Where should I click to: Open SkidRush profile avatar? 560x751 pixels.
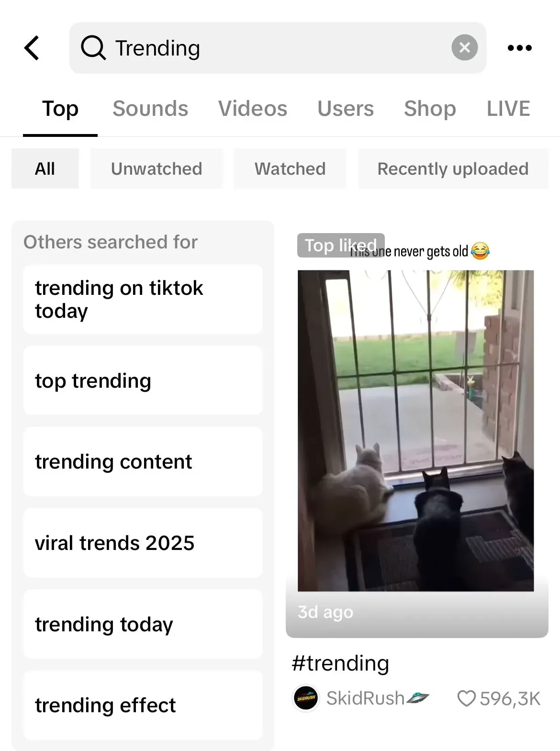click(x=306, y=698)
